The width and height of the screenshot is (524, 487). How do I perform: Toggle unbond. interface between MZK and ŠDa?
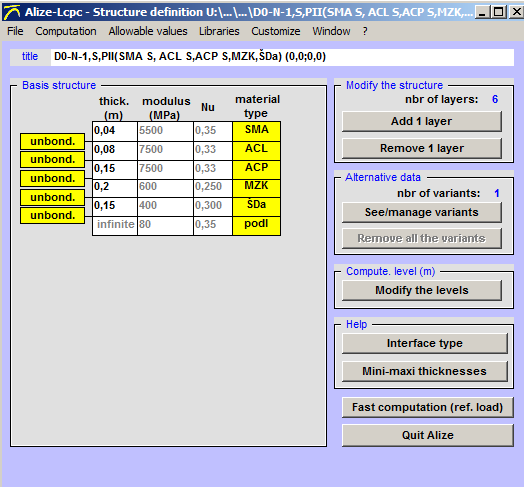point(52,197)
